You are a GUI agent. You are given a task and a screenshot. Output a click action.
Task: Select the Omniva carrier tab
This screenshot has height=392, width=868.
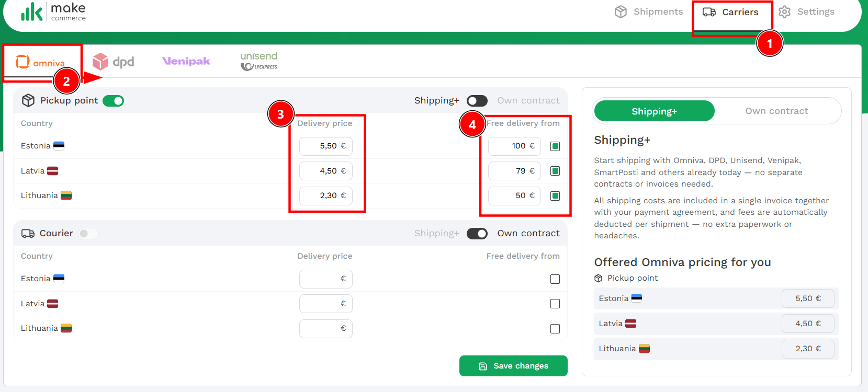point(41,63)
